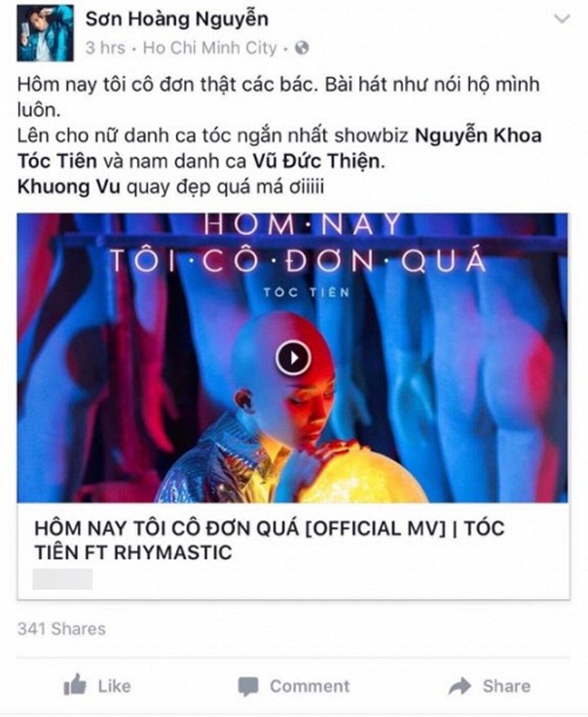Click the Like button label

click(114, 686)
